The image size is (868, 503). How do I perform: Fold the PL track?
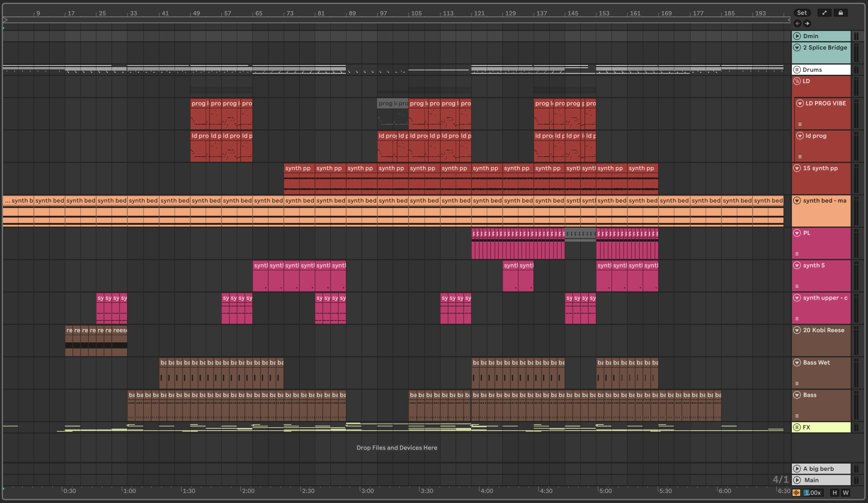click(x=797, y=233)
